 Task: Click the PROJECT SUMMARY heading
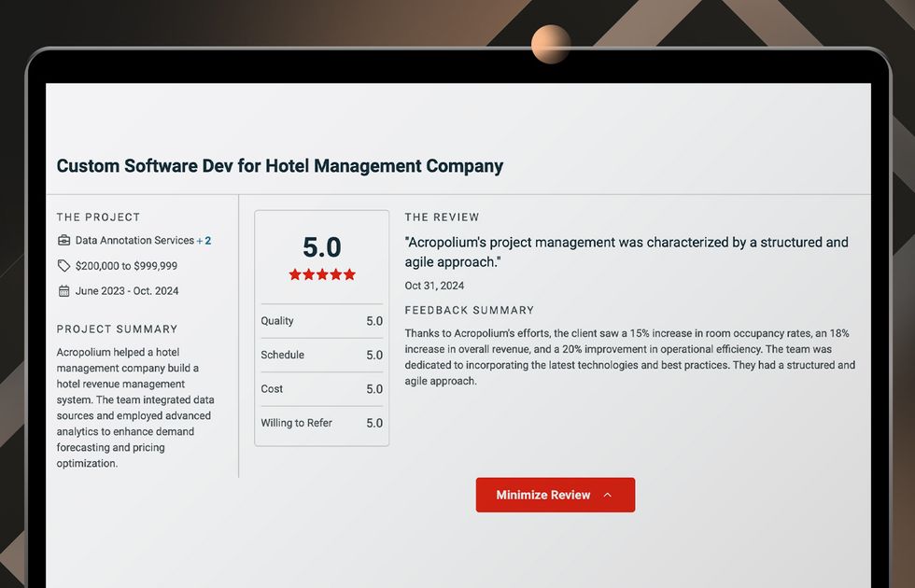(x=117, y=329)
